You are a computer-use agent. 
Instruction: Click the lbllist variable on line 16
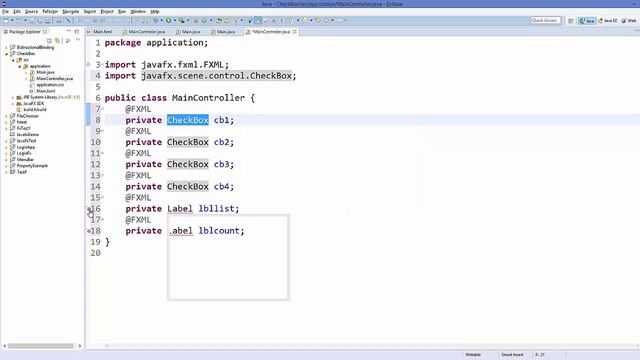coord(216,209)
